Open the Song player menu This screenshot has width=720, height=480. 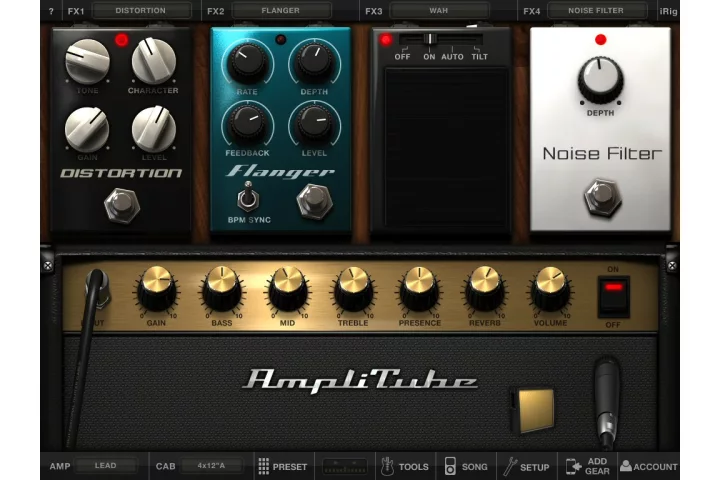click(466, 467)
